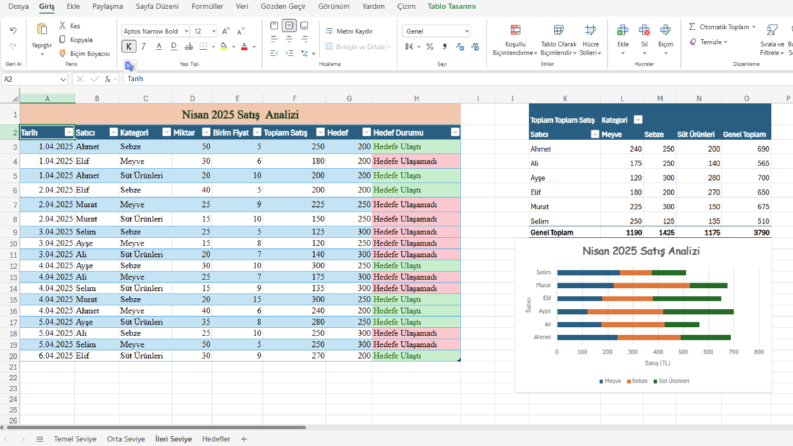Open the font size dropdown
This screenshot has height=446, width=793.
(x=213, y=31)
